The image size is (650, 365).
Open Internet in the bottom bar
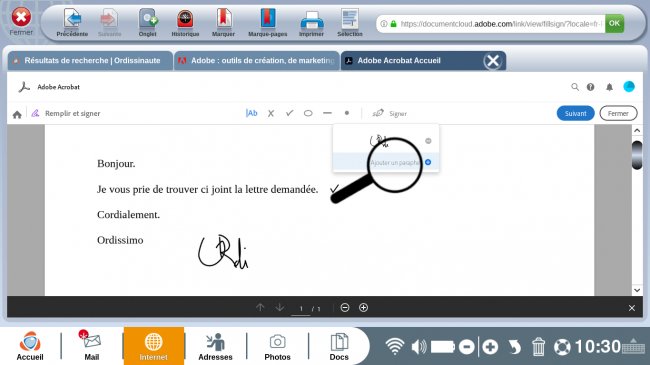[x=153, y=346]
